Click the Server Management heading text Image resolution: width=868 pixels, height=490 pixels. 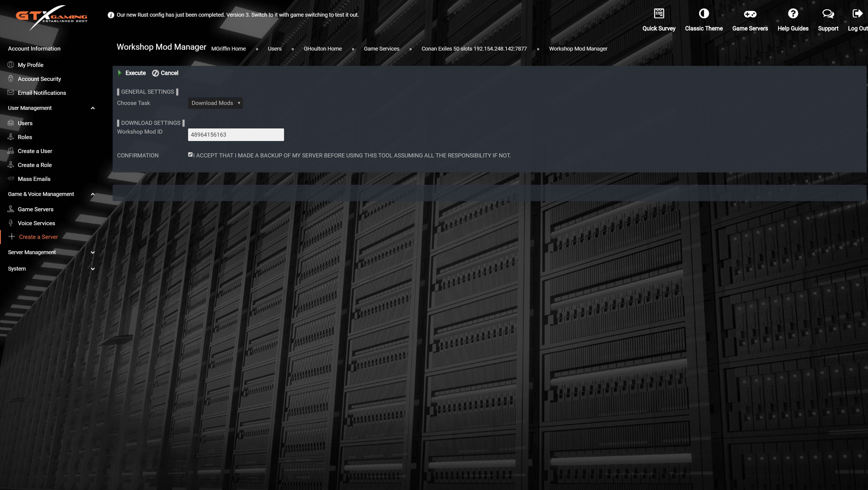[x=32, y=252]
